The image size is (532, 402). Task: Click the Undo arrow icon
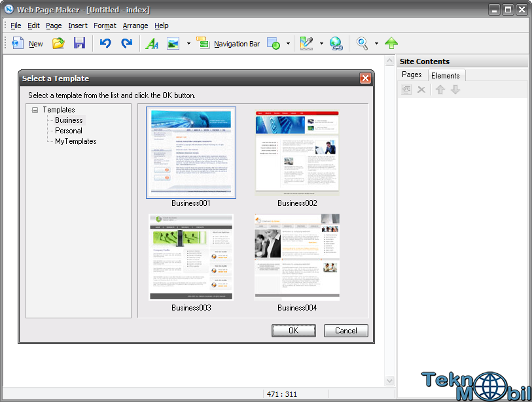(105, 43)
